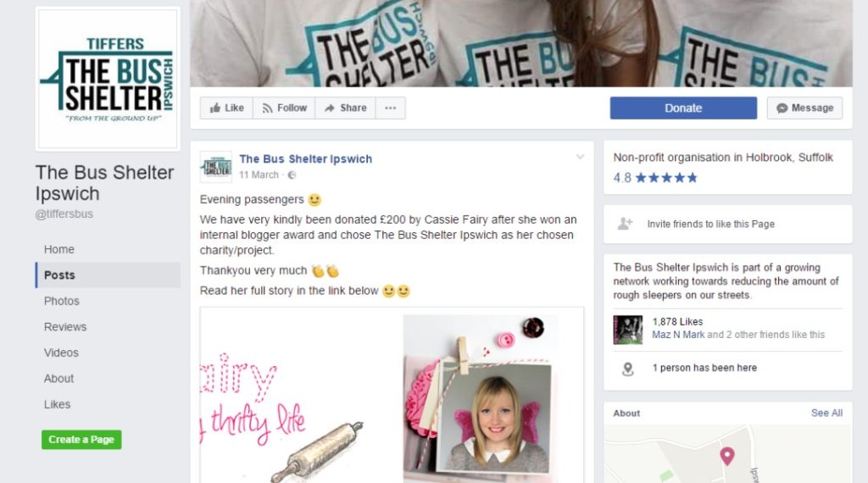Click the thumbs-up Like button

pos(226,108)
